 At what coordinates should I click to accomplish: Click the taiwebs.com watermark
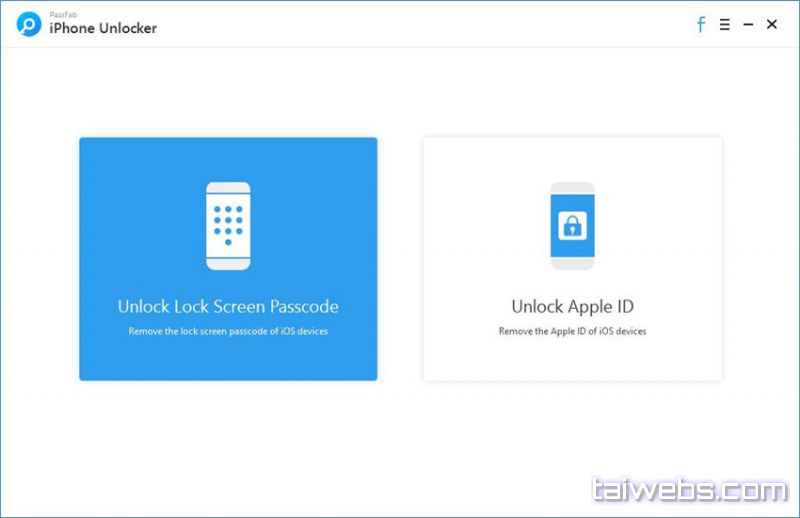(689, 490)
